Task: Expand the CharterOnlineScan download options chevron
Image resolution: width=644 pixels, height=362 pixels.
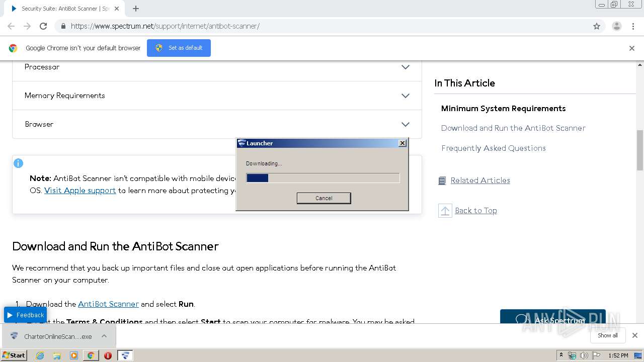Action: pos(104,336)
